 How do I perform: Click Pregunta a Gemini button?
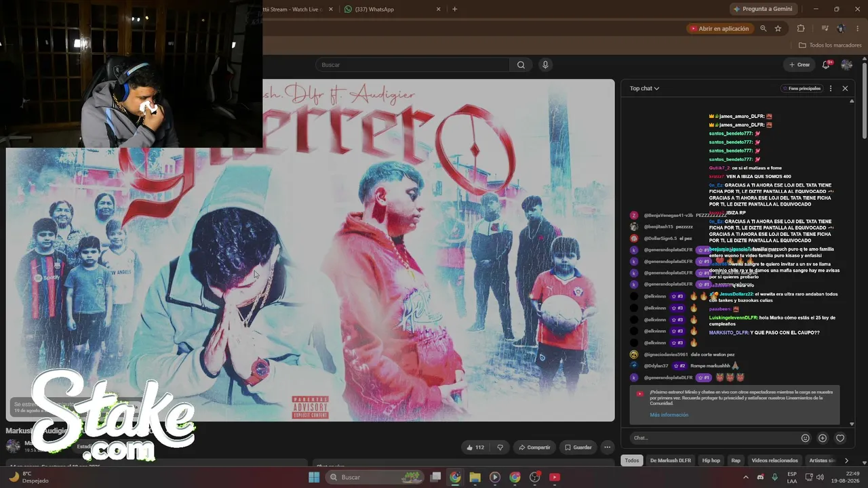[762, 9]
